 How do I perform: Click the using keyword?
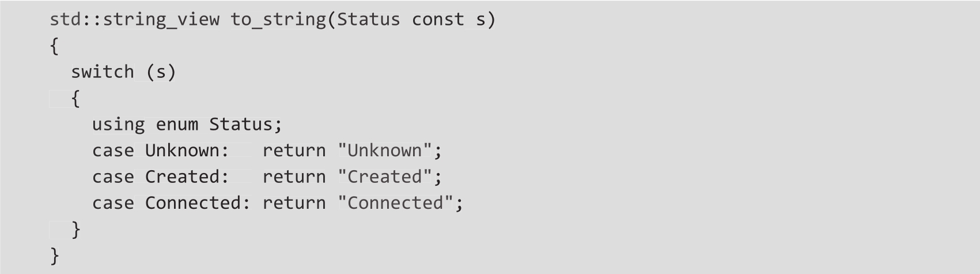tap(119, 125)
